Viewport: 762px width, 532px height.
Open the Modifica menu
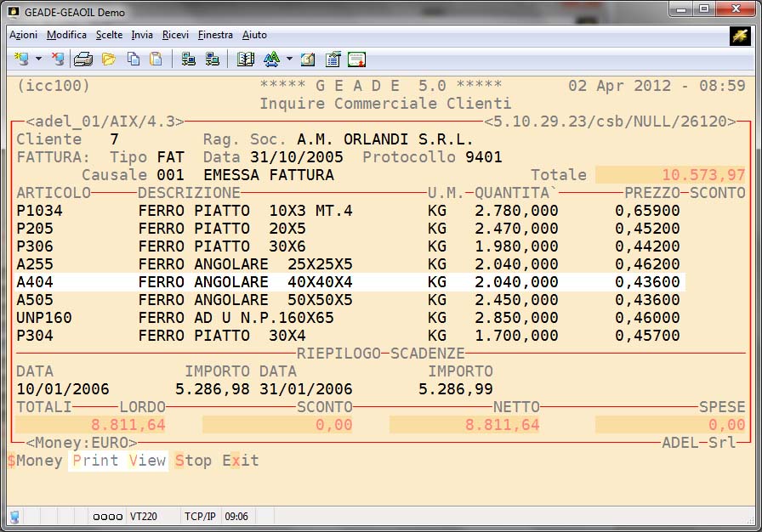click(x=66, y=35)
